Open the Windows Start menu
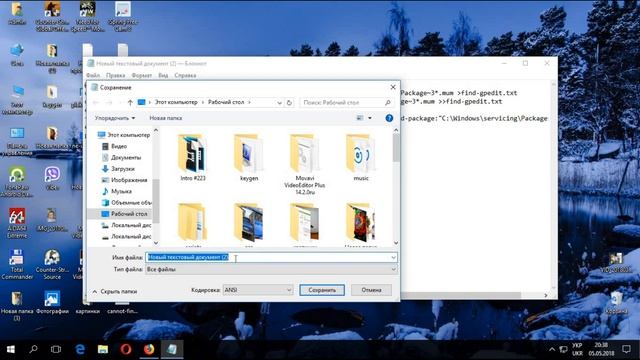 [11, 349]
